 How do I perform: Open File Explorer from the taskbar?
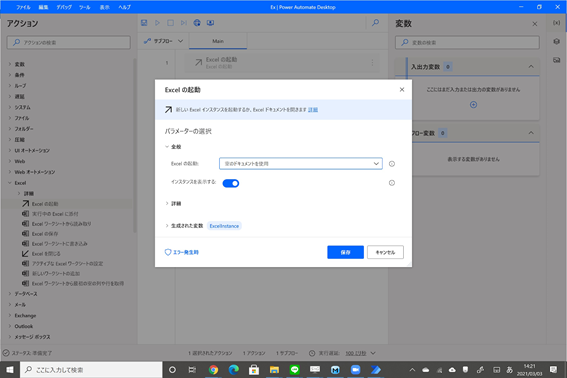[x=274, y=370]
